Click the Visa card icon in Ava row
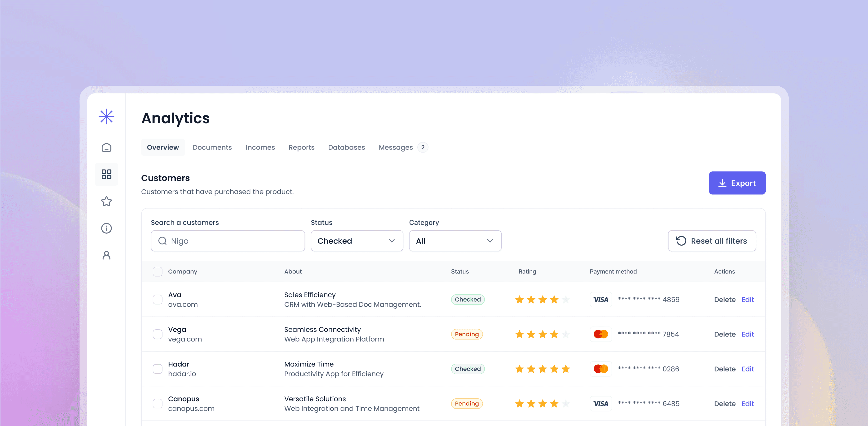Viewport: 868px width, 426px height. (600, 299)
